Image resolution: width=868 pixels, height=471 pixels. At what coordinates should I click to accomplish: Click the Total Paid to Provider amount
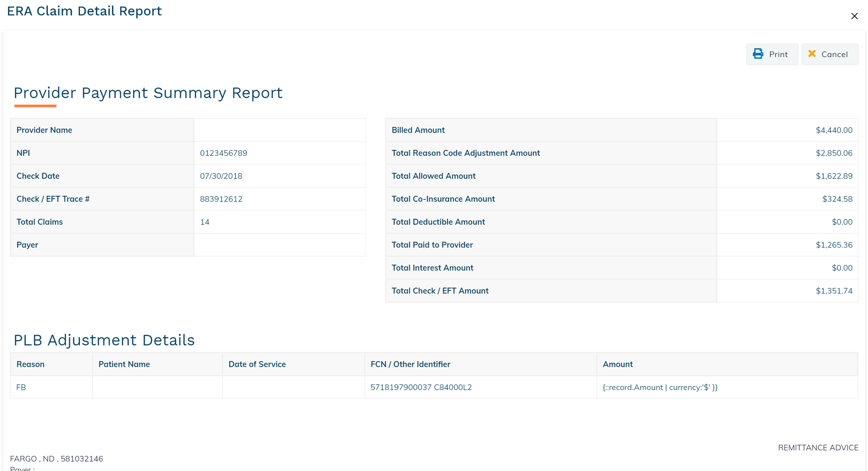pyautogui.click(x=834, y=245)
